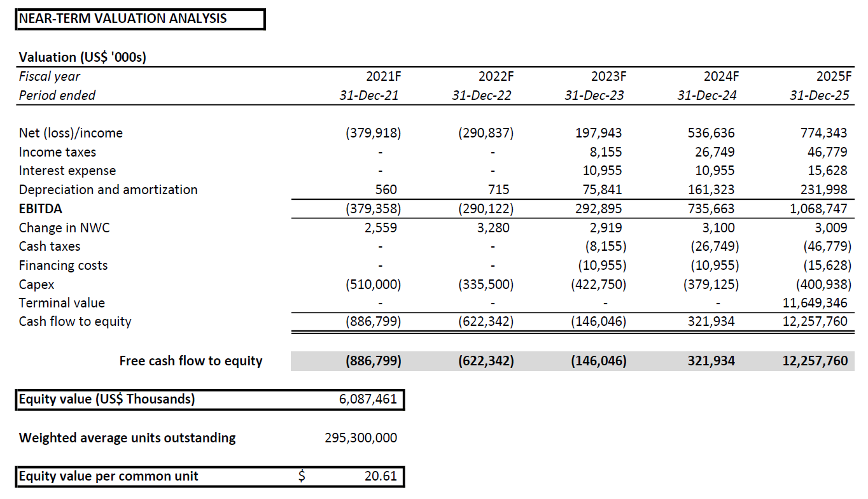Click the "Financing costs" row label
868x499 pixels.
point(63,265)
